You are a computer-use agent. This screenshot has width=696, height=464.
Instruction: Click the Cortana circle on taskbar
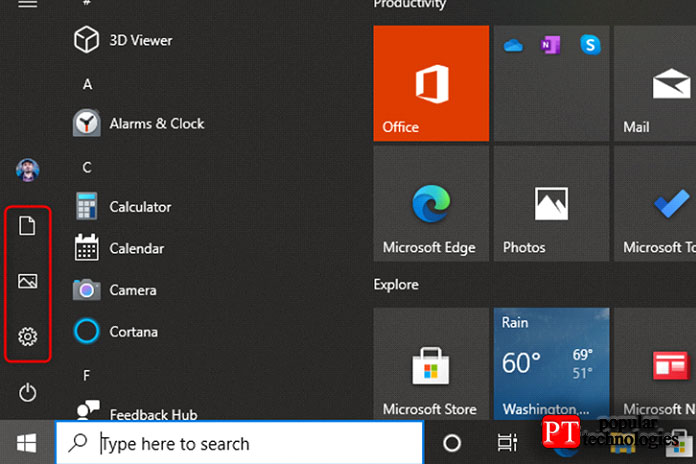(x=452, y=443)
